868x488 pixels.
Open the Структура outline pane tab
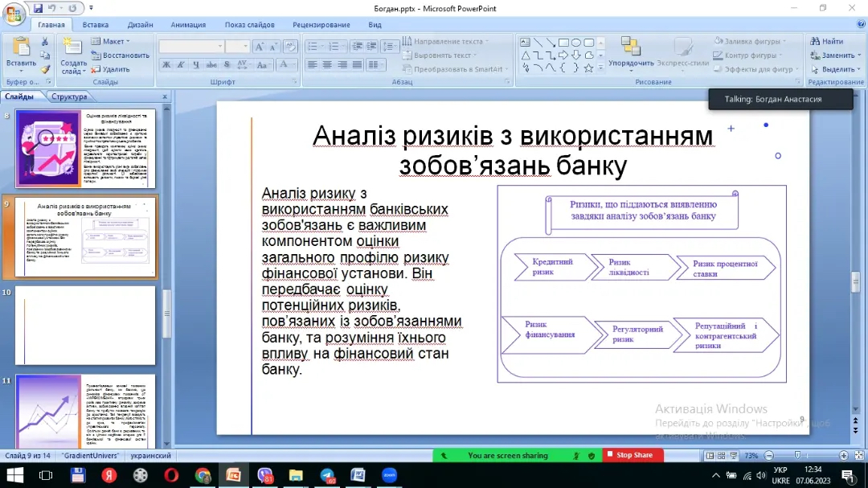(x=69, y=97)
